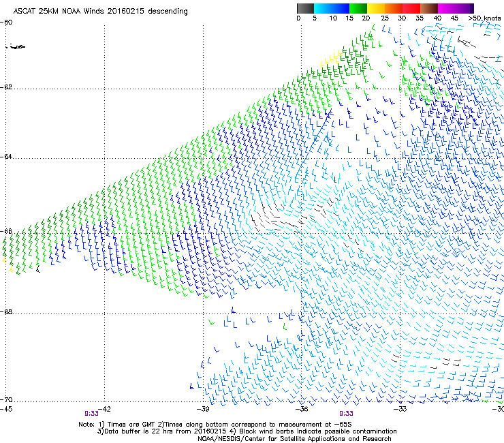Click the "-45" longitude axis label

[6, 409]
